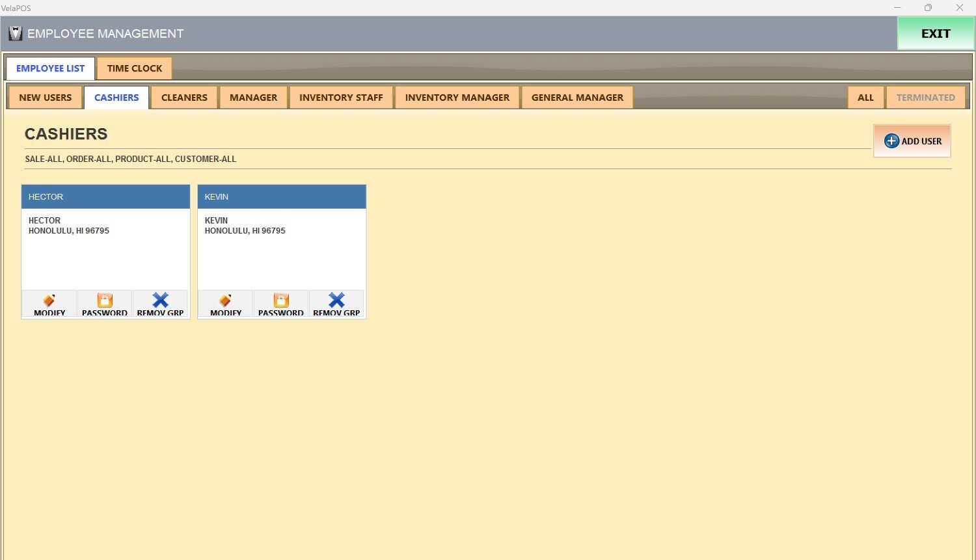
Task: Click Hector's Modify pencil icon
Action: (49, 300)
